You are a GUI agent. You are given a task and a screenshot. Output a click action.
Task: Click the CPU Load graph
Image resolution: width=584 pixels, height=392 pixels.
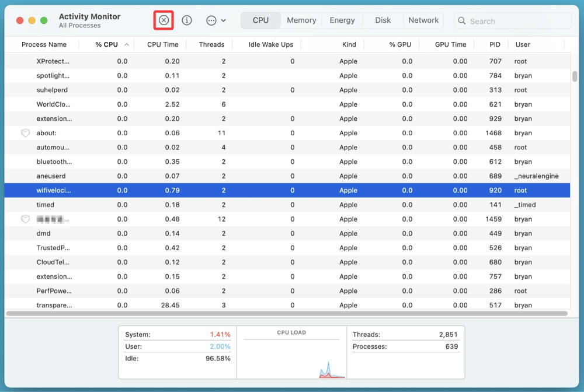pos(291,357)
